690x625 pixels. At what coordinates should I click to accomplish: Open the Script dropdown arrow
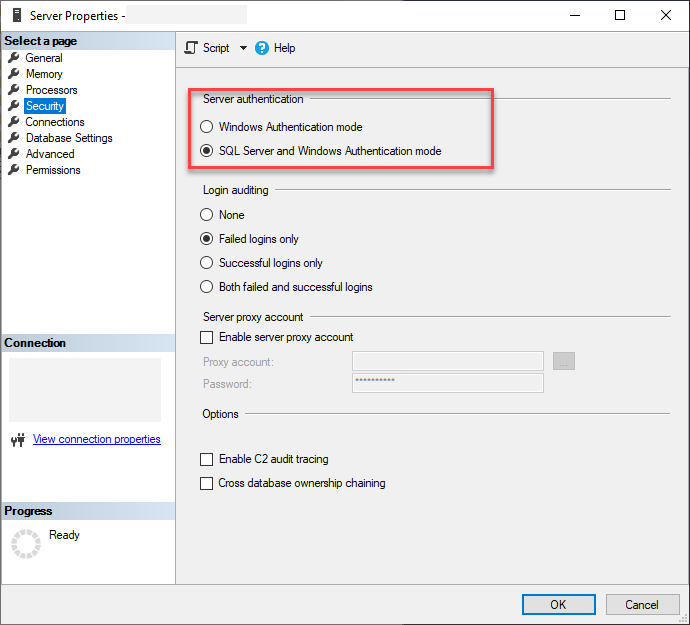(243, 48)
